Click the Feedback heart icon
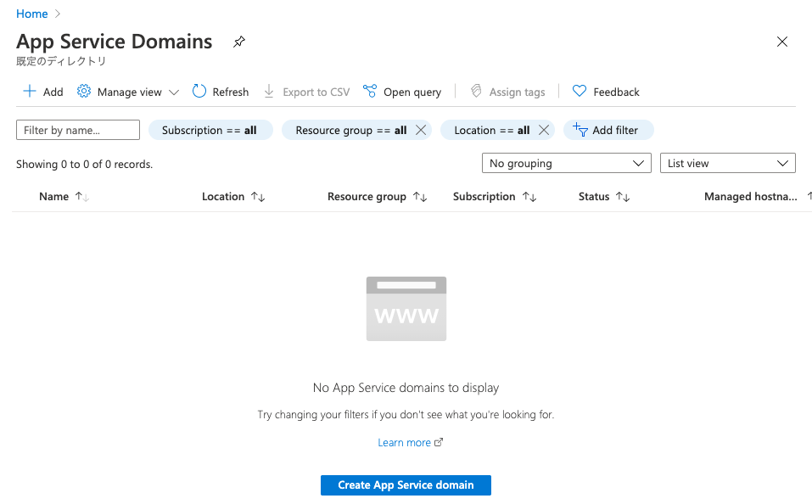Screen dimensions: 812x504 (580, 91)
